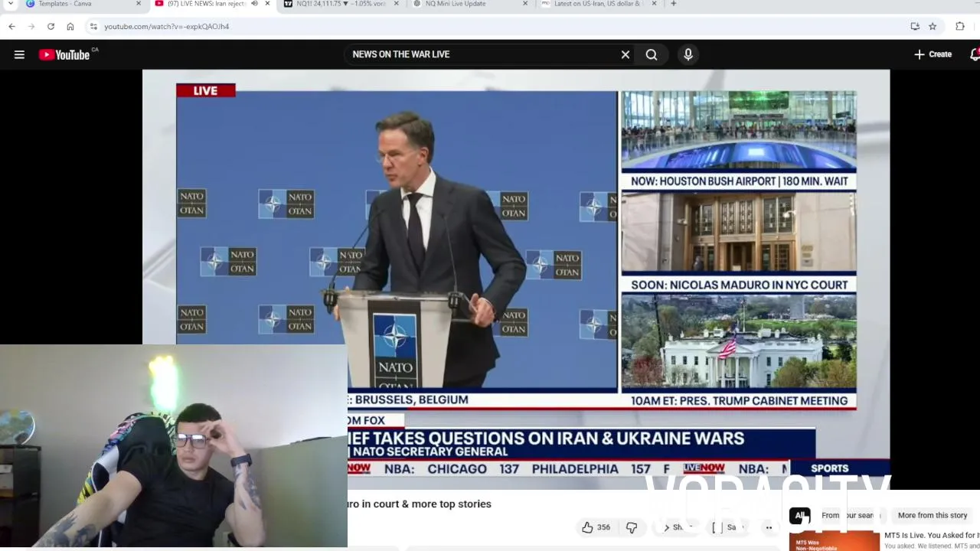Save video to a playlist
The height and width of the screenshot is (551, 980).
coord(727,527)
